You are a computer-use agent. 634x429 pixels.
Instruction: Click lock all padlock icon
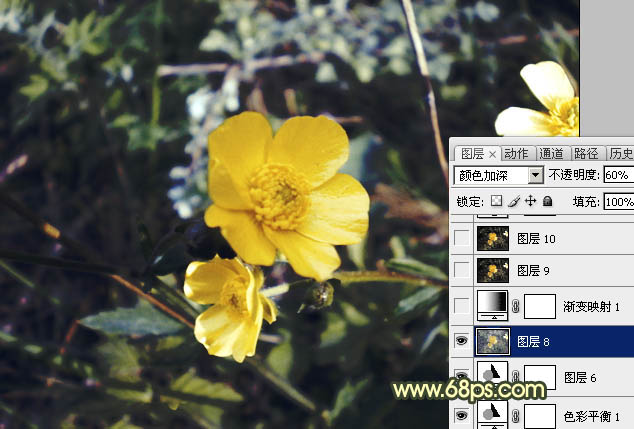point(547,201)
